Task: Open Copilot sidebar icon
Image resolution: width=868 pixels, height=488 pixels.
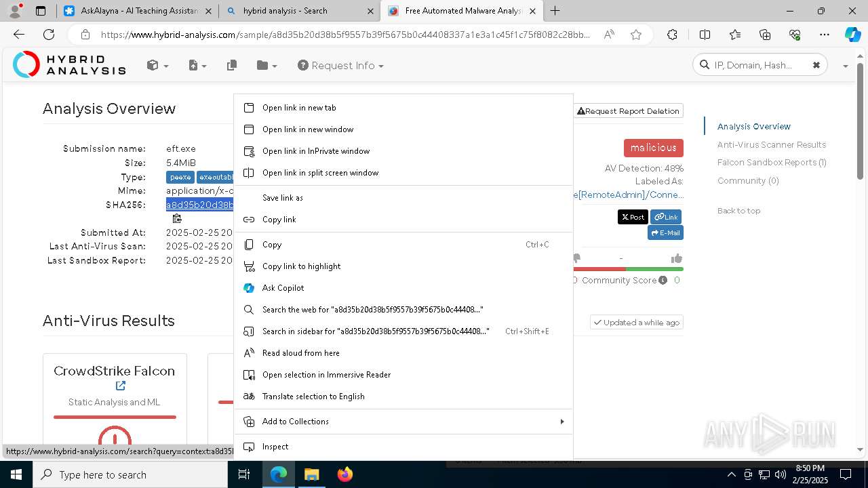Action: click(852, 35)
